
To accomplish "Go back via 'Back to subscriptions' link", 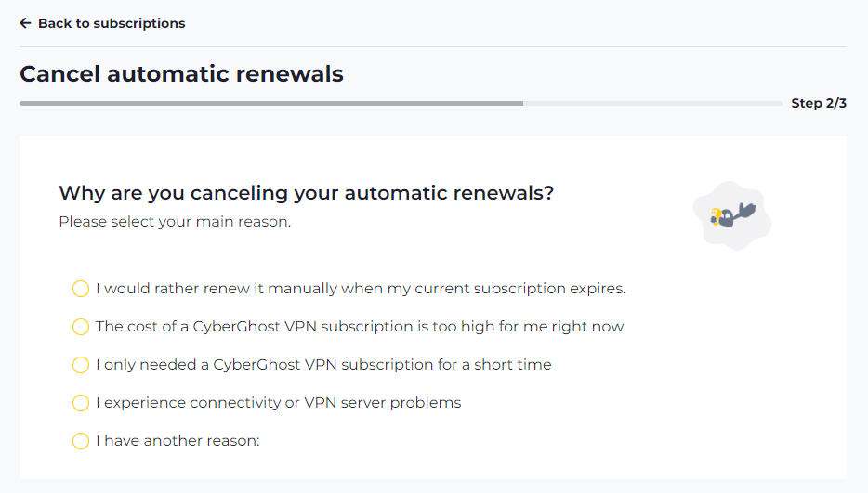I will pyautogui.click(x=102, y=23).
